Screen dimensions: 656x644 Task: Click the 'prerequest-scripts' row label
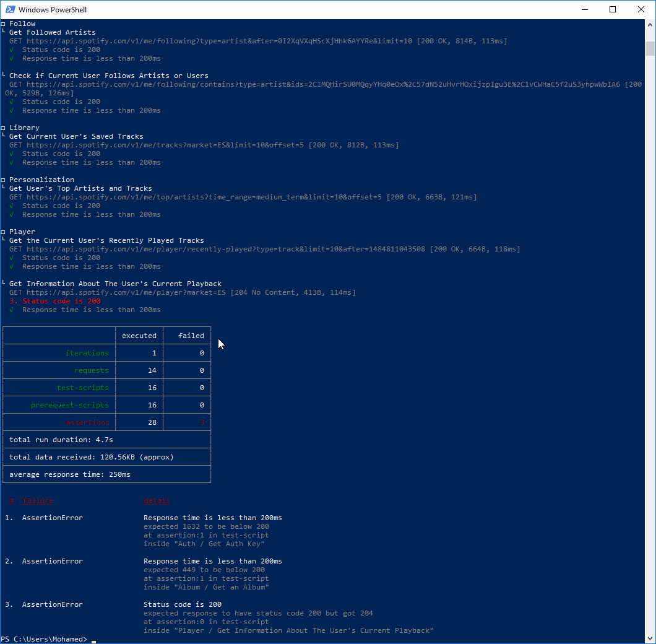[x=70, y=406]
